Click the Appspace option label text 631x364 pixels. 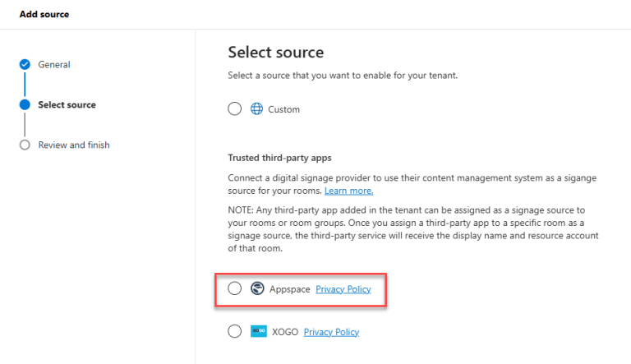[x=289, y=289]
